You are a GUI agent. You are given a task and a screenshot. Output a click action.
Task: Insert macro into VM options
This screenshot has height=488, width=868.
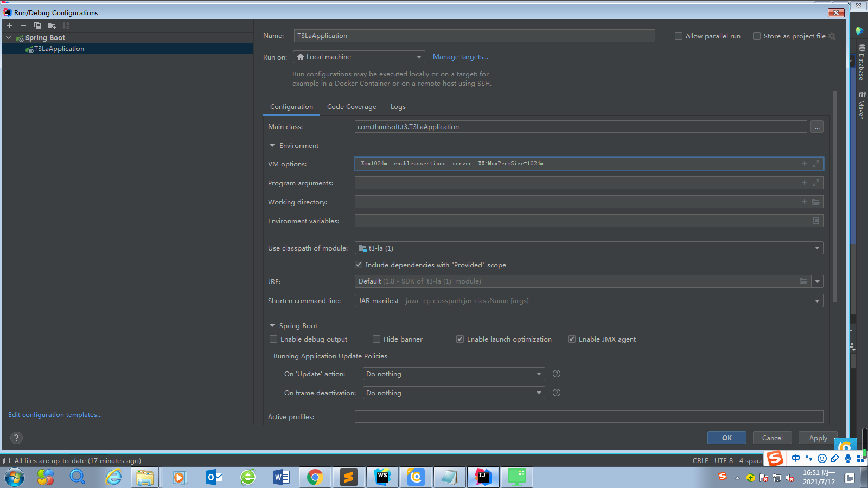805,164
